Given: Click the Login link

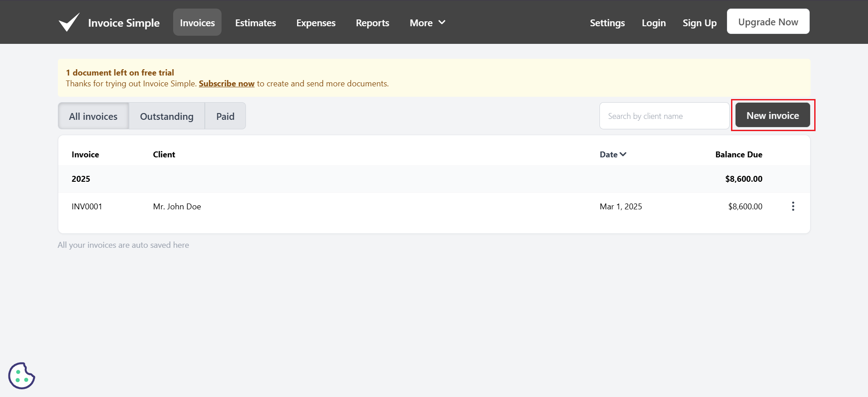Looking at the screenshot, I should click(653, 23).
